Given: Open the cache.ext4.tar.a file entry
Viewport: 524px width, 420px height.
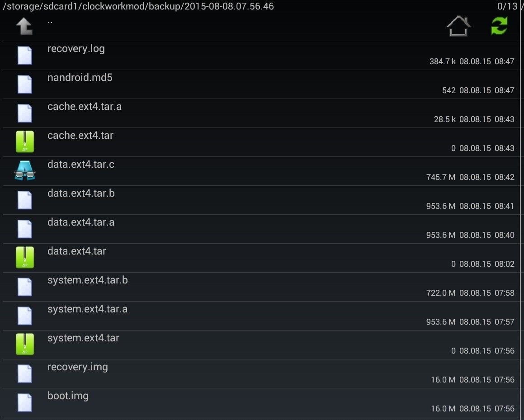Looking at the screenshot, I should [261, 113].
